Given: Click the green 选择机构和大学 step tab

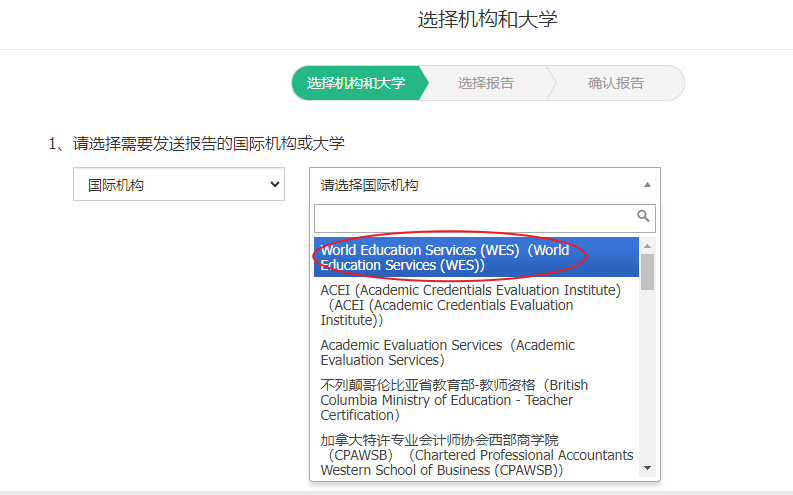Looking at the screenshot, I should [x=356, y=83].
